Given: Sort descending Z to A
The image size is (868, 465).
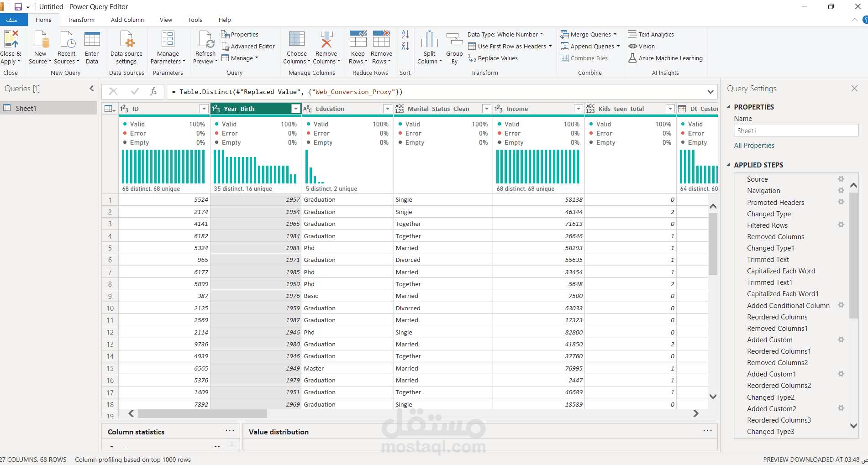Looking at the screenshot, I should (405, 46).
